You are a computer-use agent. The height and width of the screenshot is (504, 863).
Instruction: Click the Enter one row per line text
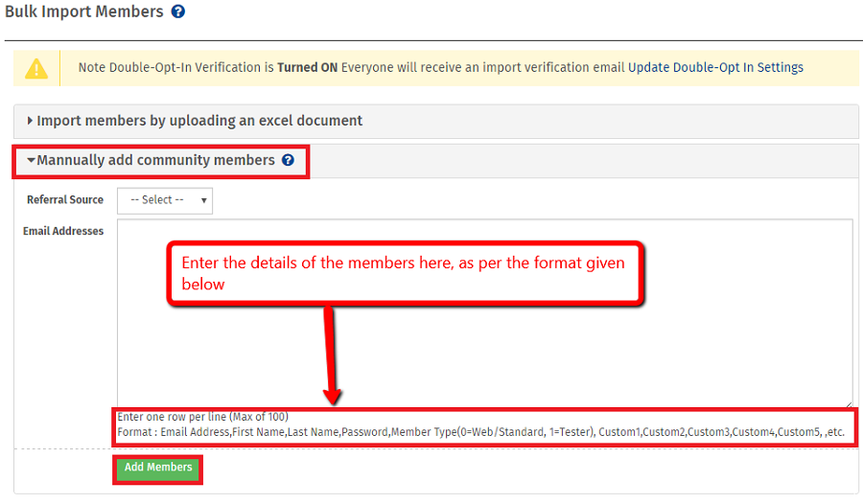pos(202,417)
